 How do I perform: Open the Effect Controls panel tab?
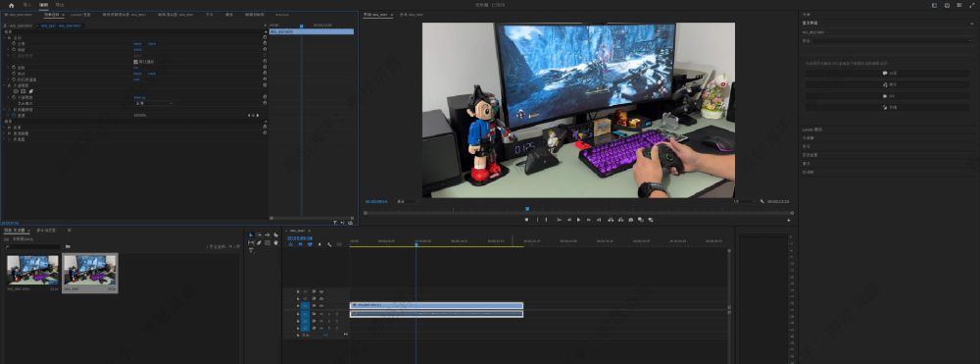tap(50, 14)
